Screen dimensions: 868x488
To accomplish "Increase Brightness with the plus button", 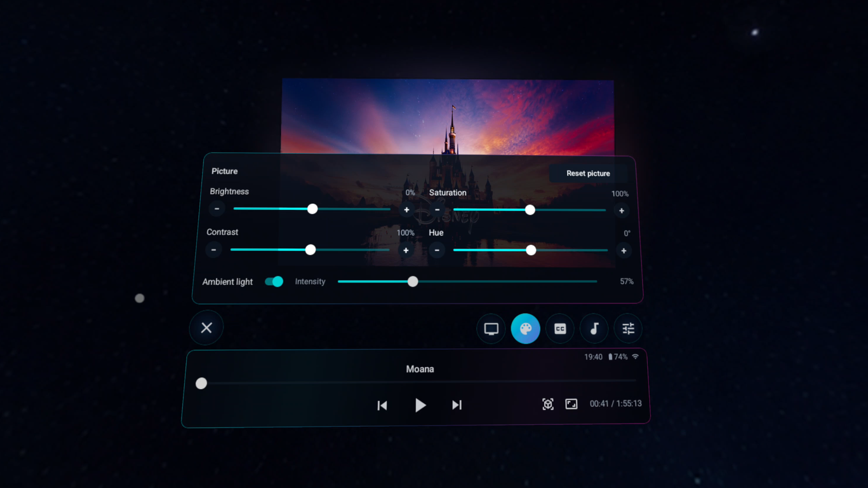I will pyautogui.click(x=407, y=210).
